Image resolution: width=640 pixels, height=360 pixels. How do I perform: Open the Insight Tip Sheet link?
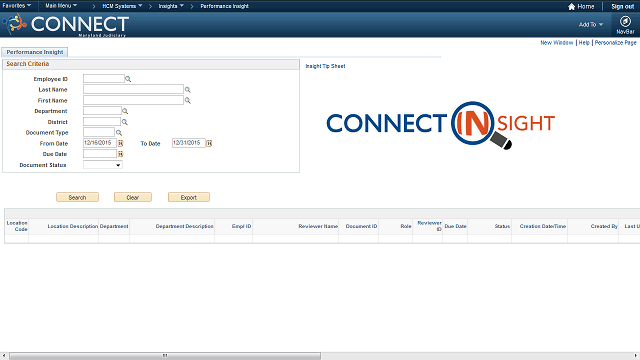click(x=325, y=66)
